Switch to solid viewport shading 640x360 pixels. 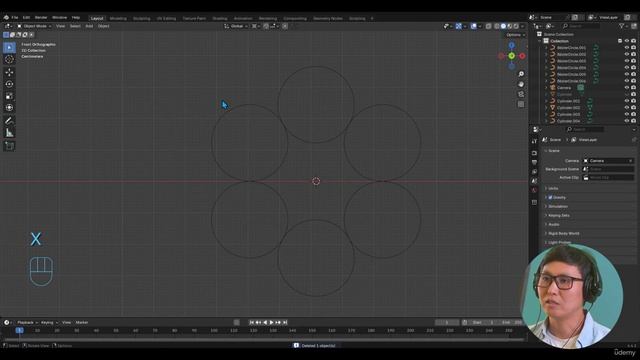[x=503, y=26]
